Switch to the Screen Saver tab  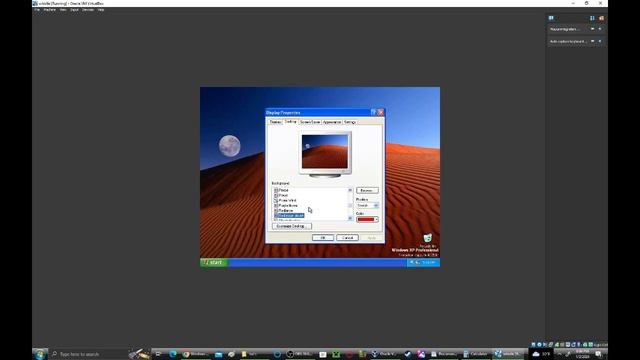pos(310,122)
